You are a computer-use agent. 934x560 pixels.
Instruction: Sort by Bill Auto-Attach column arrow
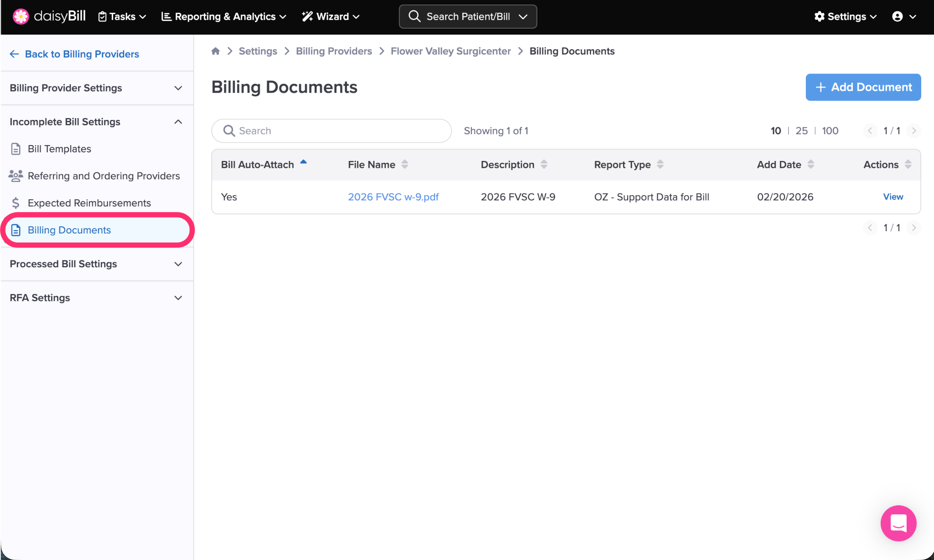point(303,162)
